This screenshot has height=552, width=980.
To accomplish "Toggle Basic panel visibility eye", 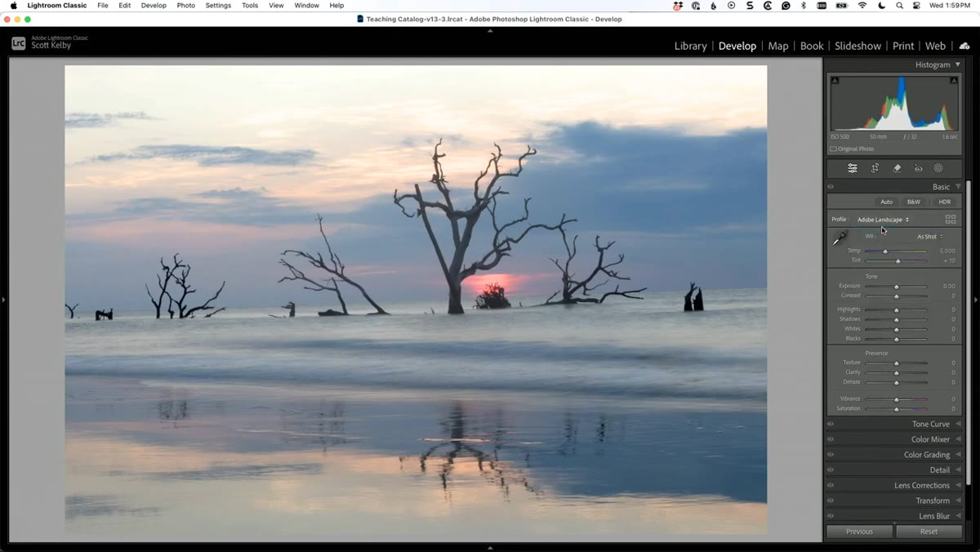I will click(x=831, y=187).
